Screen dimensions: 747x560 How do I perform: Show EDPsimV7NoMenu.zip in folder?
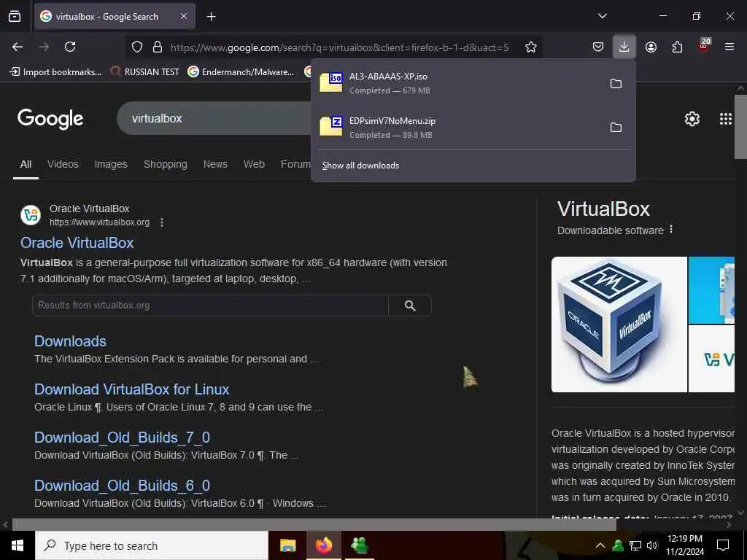pyautogui.click(x=616, y=127)
